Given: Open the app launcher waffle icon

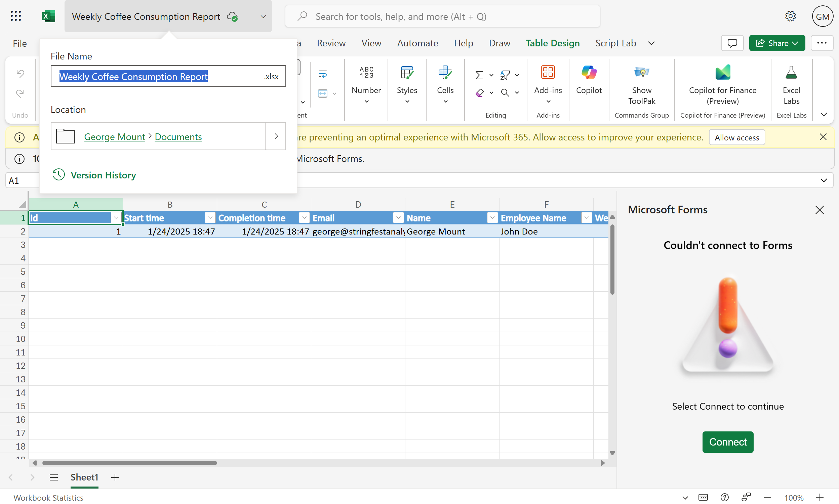Looking at the screenshot, I should [x=15, y=16].
